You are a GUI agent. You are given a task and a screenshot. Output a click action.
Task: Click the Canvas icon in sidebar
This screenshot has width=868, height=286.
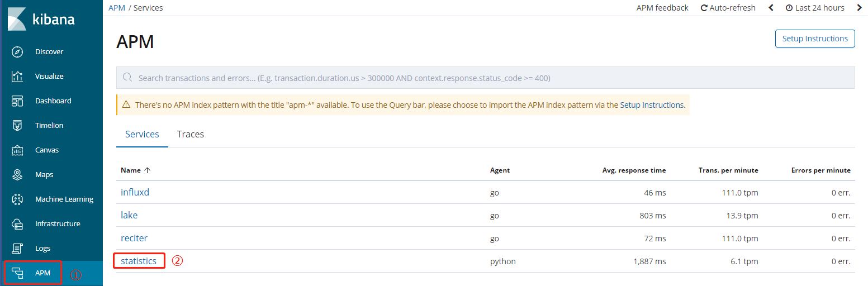click(17, 150)
